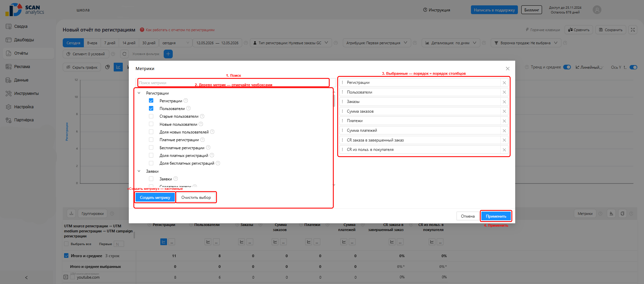Check the Старые пользователи metric checkbox
Viewport: 644px width, 284px height.
point(151,116)
